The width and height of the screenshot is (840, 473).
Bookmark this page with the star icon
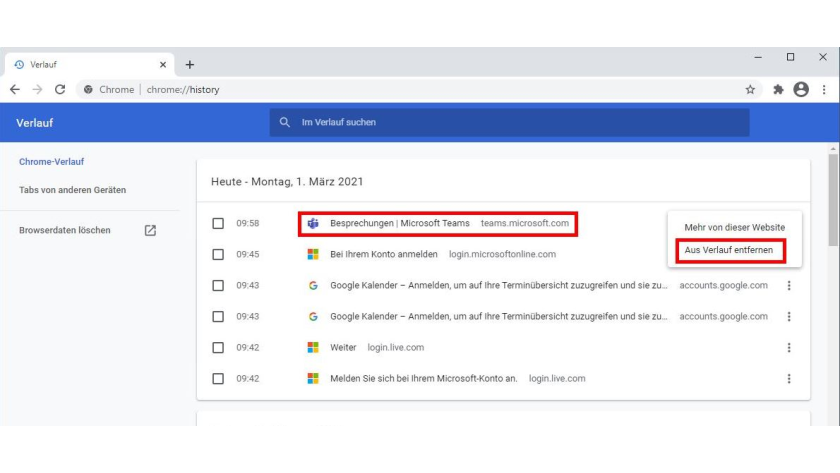[750, 89]
